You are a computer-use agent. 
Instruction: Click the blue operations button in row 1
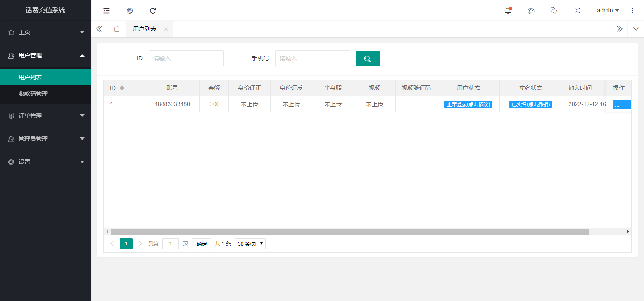(x=621, y=105)
